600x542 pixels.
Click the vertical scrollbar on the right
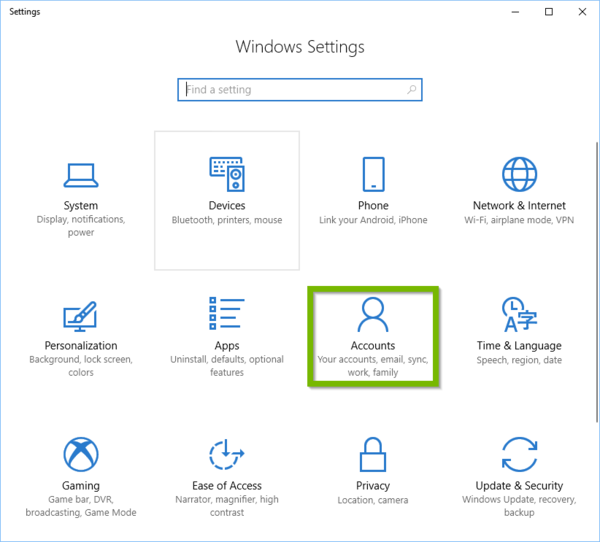pos(597,282)
